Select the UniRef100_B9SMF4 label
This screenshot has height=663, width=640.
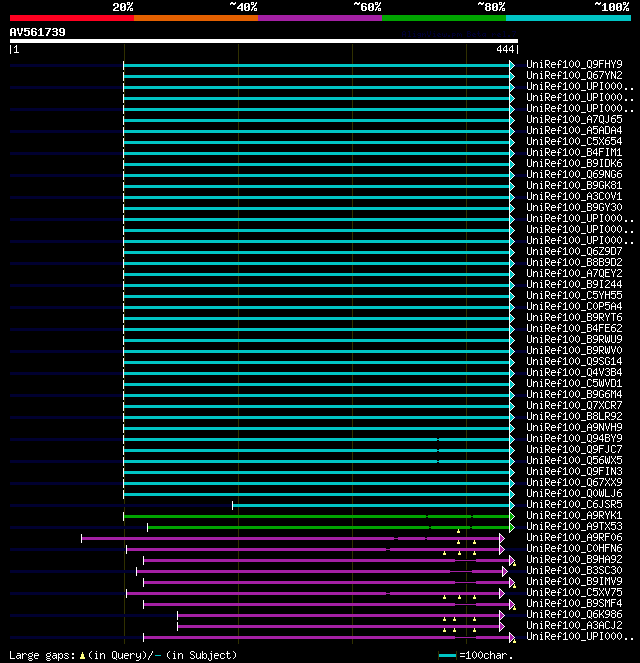point(574,603)
